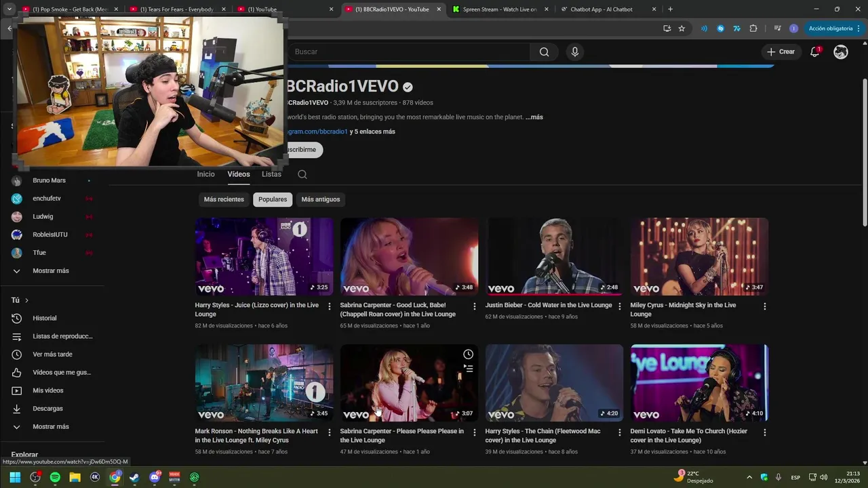Open a new browser tab with plus
Viewport: 868px width, 488px height.
point(670,9)
